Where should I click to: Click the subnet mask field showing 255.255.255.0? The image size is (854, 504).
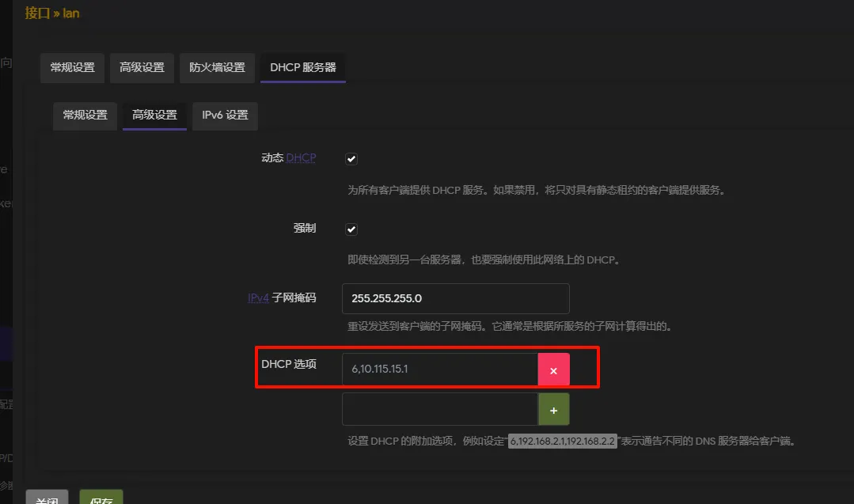tap(455, 298)
